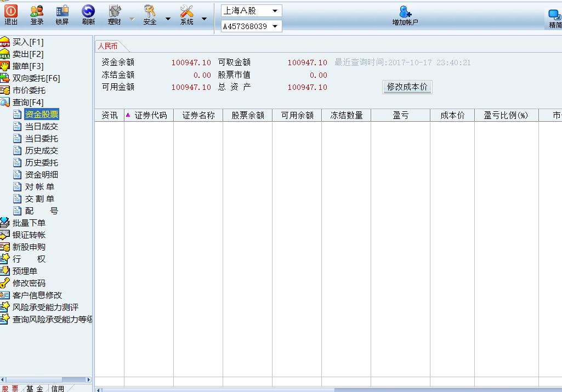
Task: Click the 盈亏 column header
Action: tap(401, 115)
